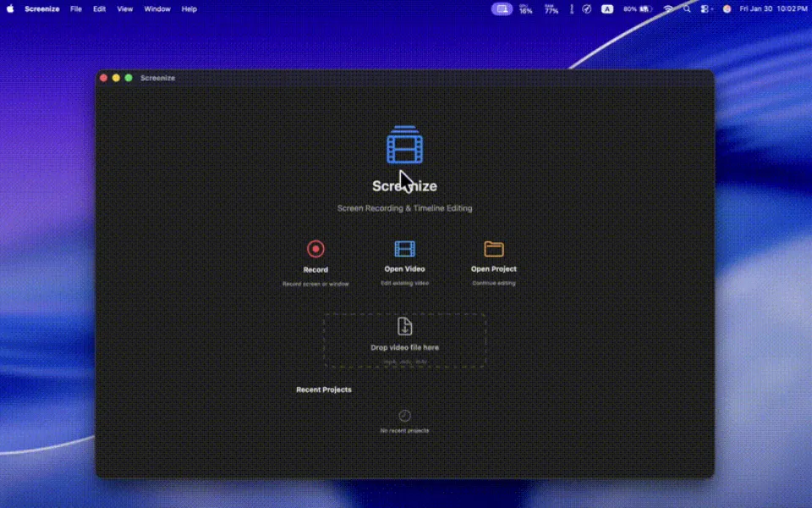The height and width of the screenshot is (508, 812).
Task: Click the RAM 77% monitor in menu bar
Action: point(551,8)
